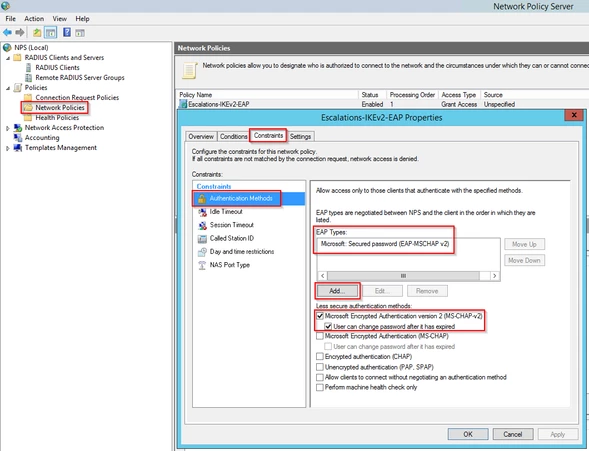The height and width of the screenshot is (451, 589).
Task: Click the Idle Timeout constraint icon
Action: coord(202,212)
